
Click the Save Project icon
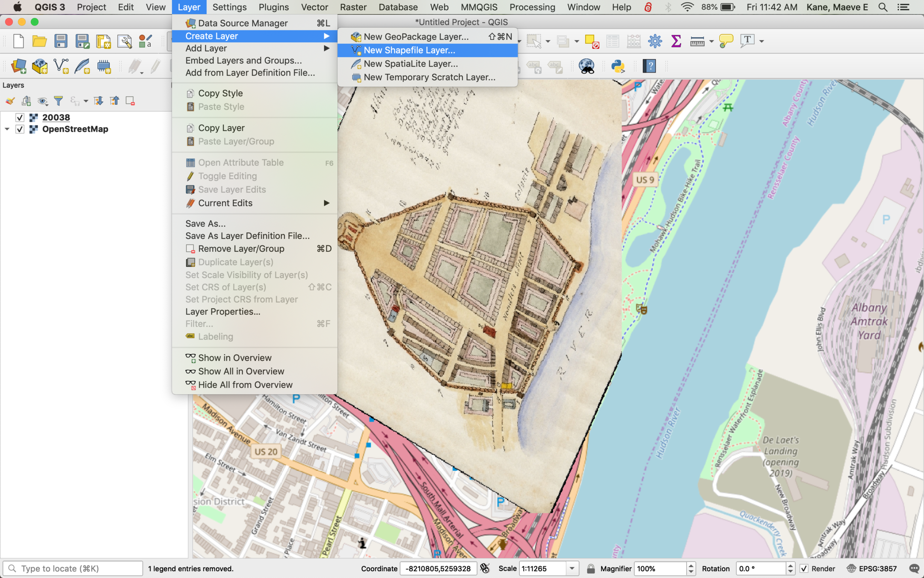tap(61, 41)
